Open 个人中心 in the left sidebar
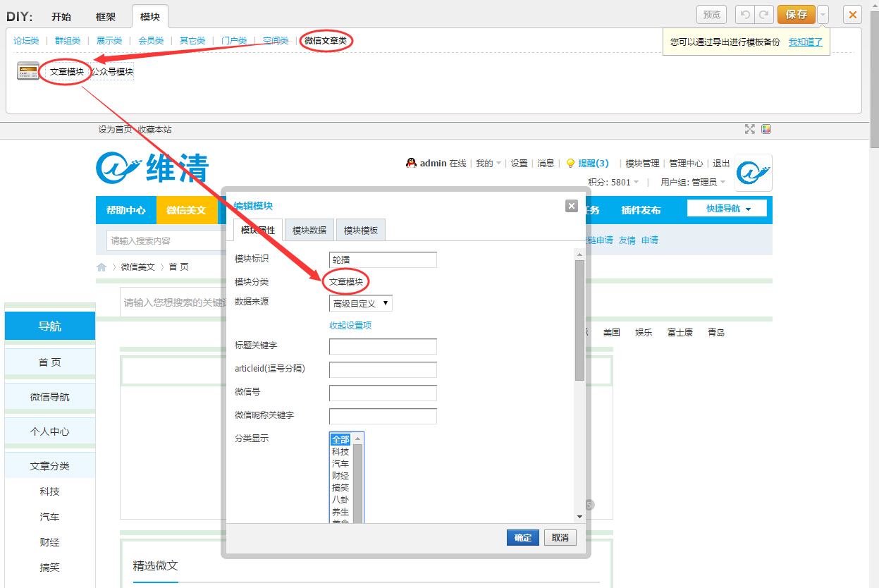The height and width of the screenshot is (588, 879). pyautogui.click(x=50, y=431)
